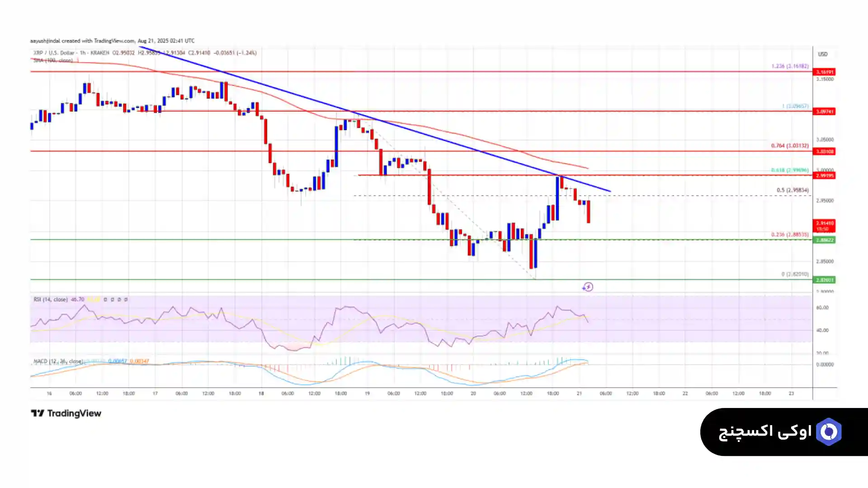Select the 0.618 Fibonacci level label
This screenshot has width=868, height=488.
point(790,170)
